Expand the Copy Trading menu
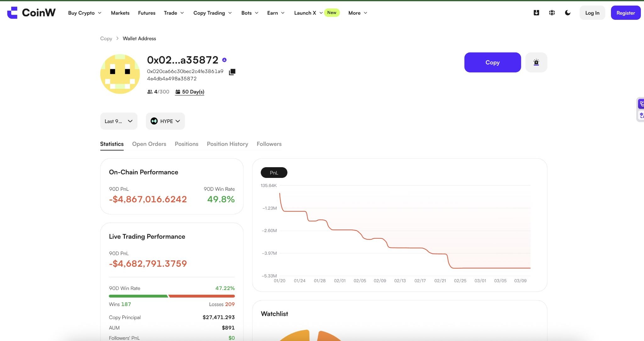Screen dimensions: 644x341 pyautogui.click(x=213, y=13)
